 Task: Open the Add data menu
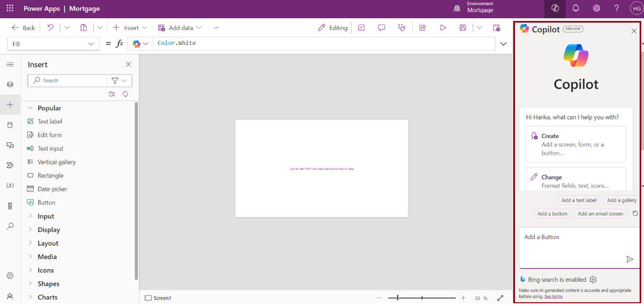click(x=180, y=28)
